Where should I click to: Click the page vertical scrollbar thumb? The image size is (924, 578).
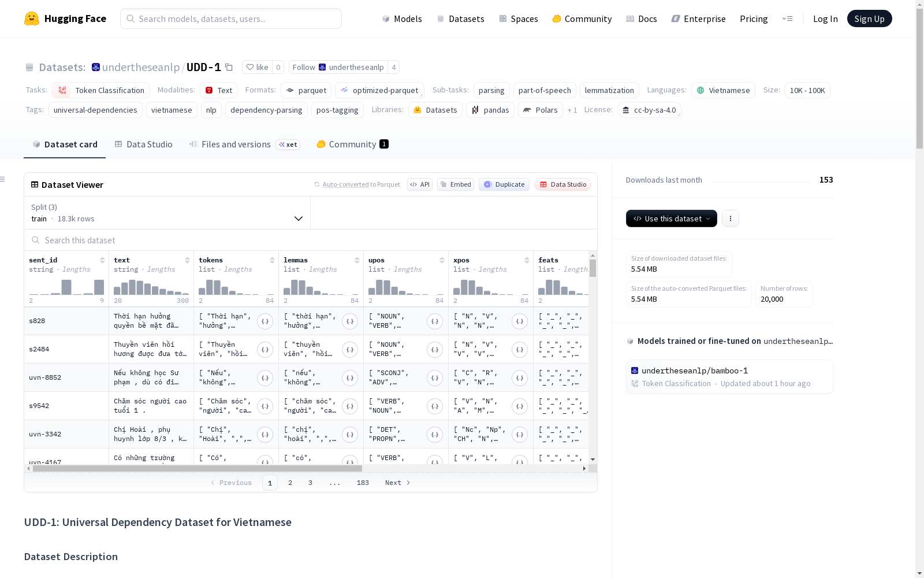coord(919,77)
